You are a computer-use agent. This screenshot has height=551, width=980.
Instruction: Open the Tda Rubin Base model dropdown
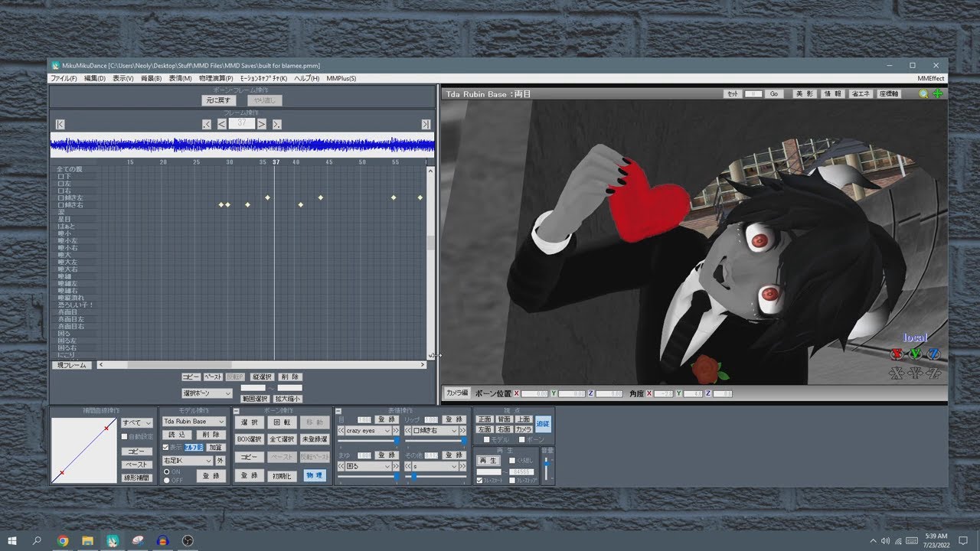point(194,422)
